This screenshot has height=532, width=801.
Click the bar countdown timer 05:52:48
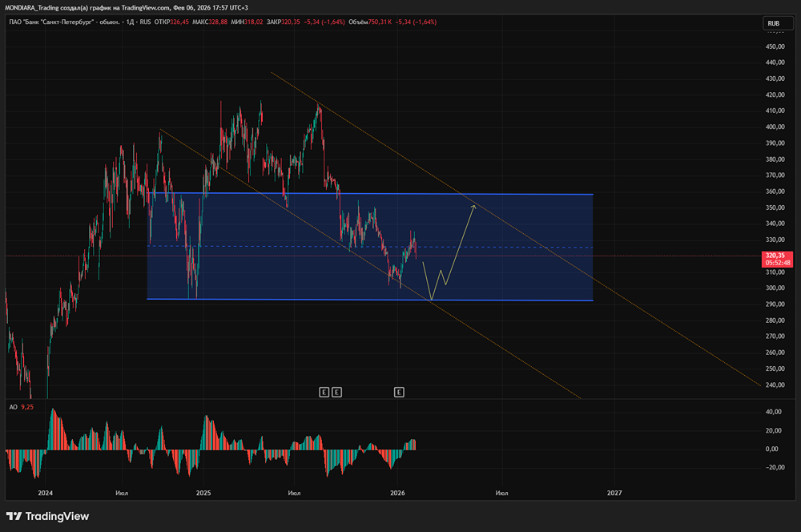[778, 263]
